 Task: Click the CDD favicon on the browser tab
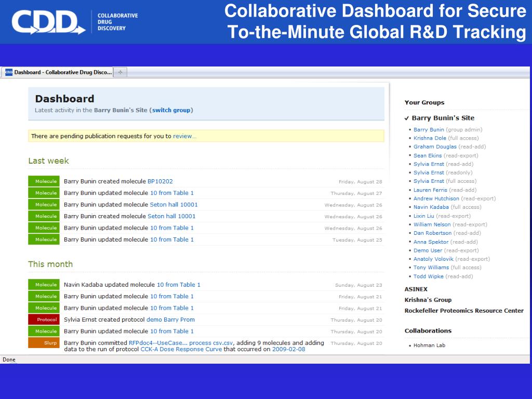click(9, 73)
